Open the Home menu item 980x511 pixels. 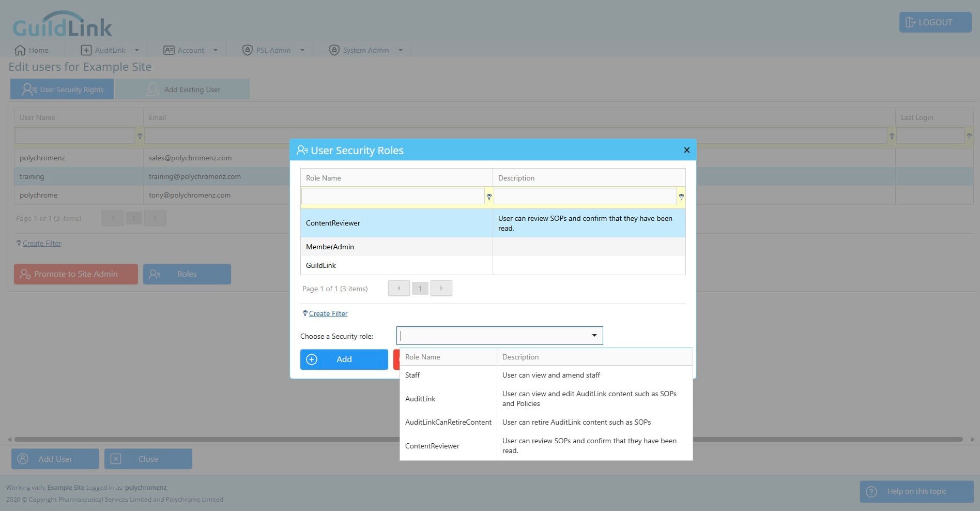click(32, 50)
